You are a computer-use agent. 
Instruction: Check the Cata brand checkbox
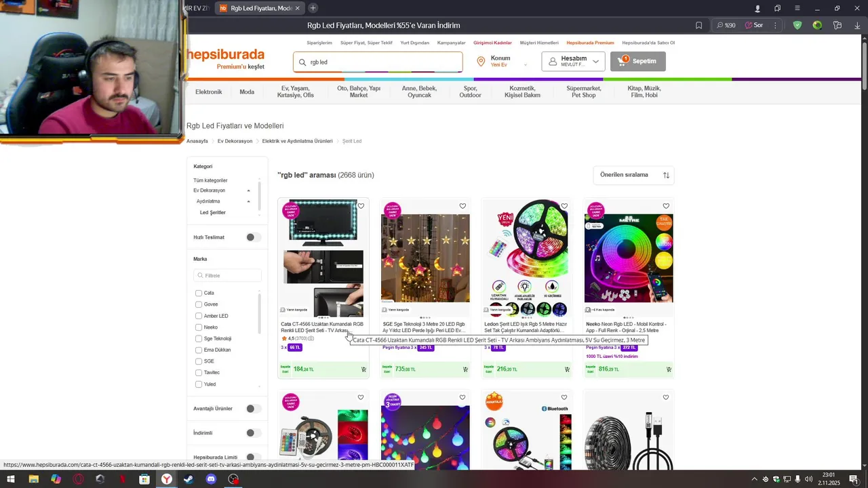tap(199, 293)
